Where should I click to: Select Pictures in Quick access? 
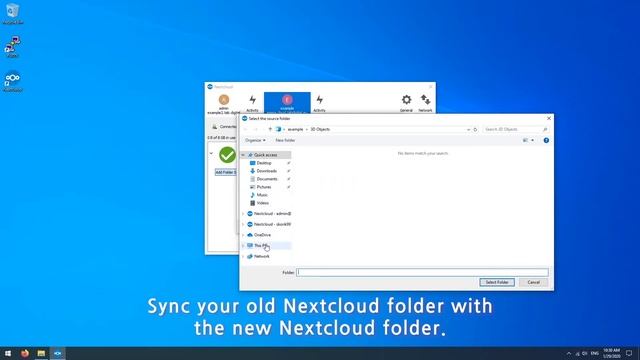point(264,187)
